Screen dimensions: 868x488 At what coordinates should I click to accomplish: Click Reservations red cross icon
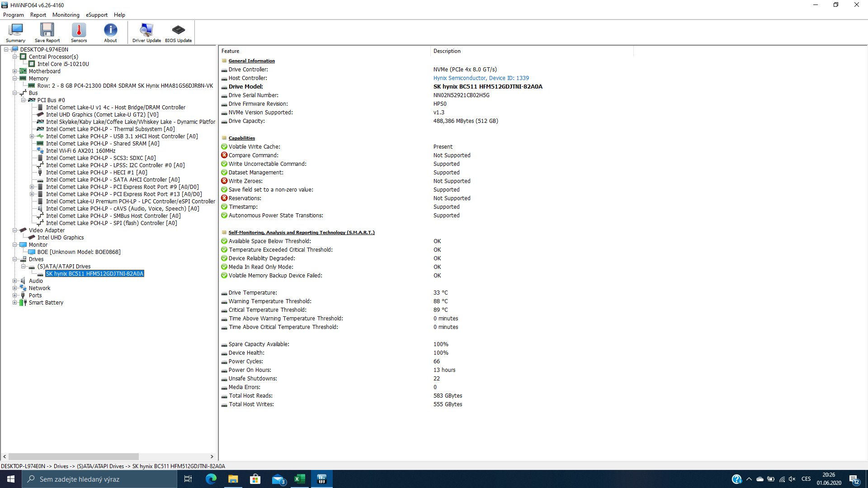pyautogui.click(x=224, y=198)
